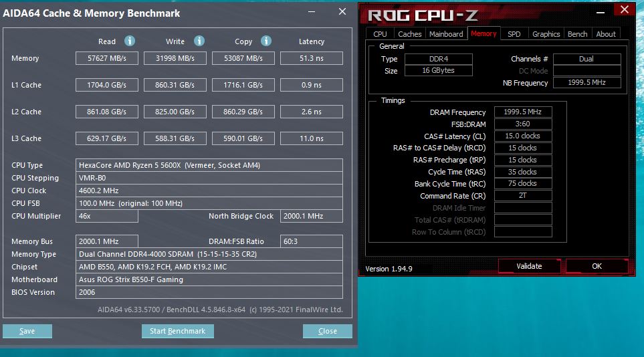Click the Save button in AIDA64
This screenshot has width=644, height=357.
point(27,331)
